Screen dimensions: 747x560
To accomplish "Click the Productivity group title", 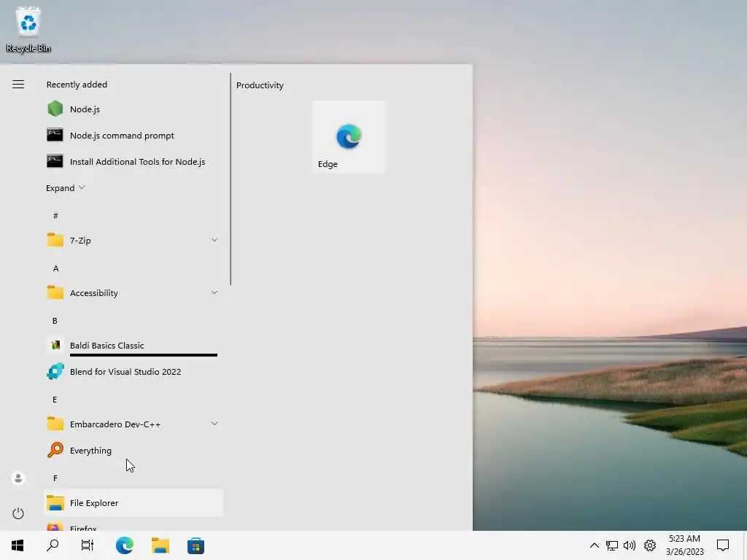I will coord(260,85).
